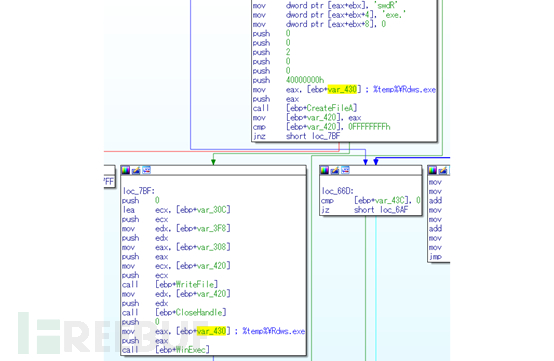The image size is (554, 361).
Task: Open node color picker on loc_66D block
Action: (324, 171)
